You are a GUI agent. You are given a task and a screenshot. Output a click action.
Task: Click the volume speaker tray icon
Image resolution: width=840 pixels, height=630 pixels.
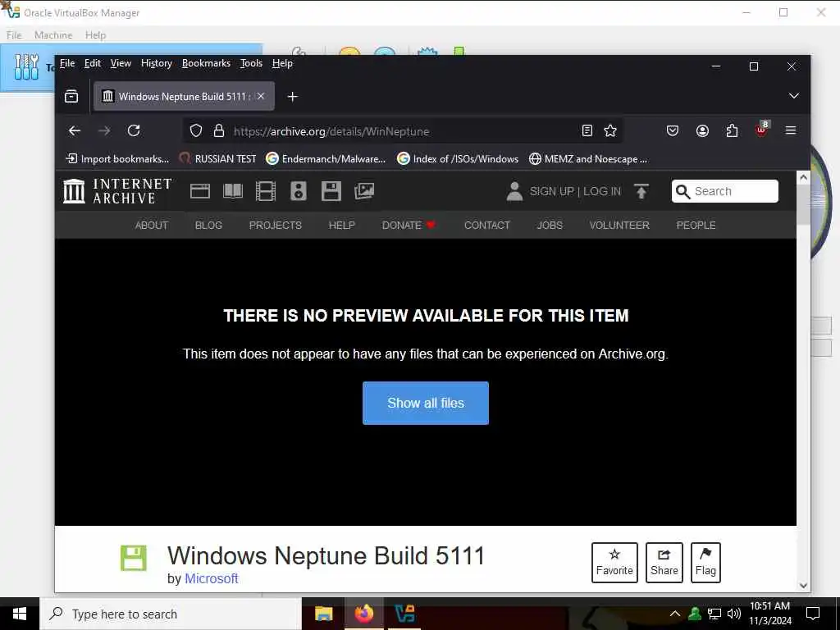point(734,614)
